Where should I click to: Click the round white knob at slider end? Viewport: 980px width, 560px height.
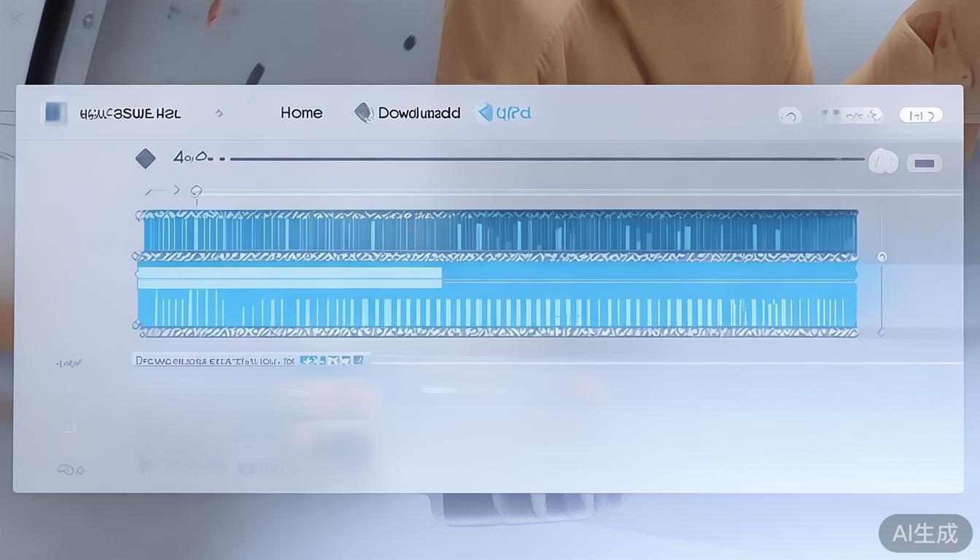click(x=883, y=161)
